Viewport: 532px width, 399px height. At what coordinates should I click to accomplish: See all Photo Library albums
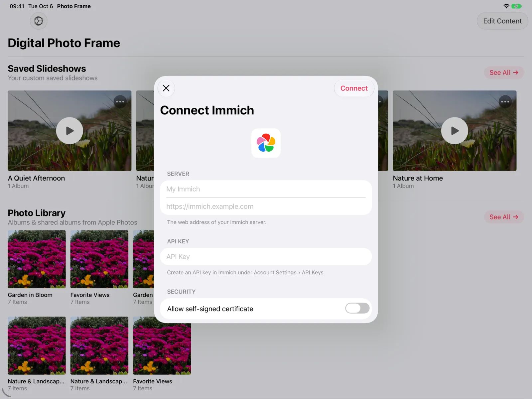pyautogui.click(x=504, y=217)
